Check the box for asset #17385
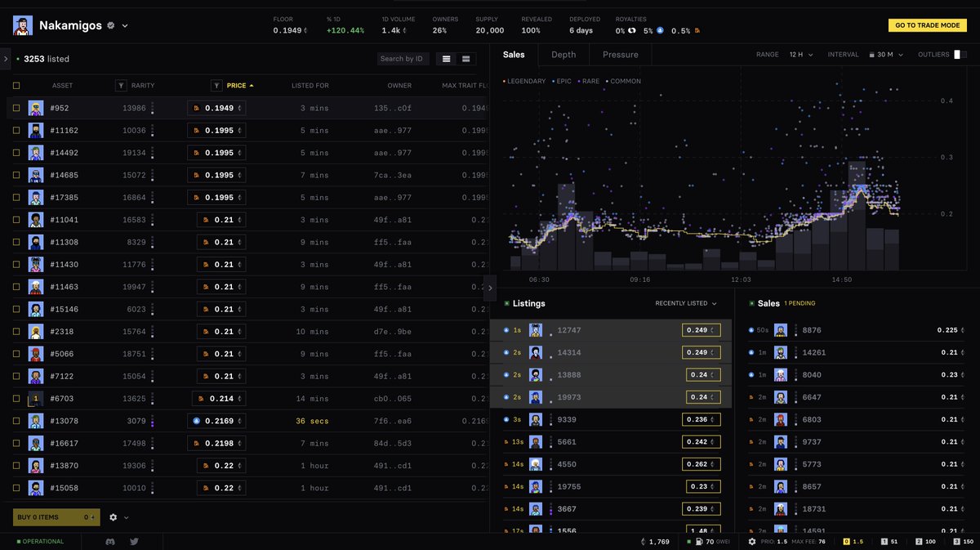980x550 pixels. pyautogui.click(x=16, y=197)
